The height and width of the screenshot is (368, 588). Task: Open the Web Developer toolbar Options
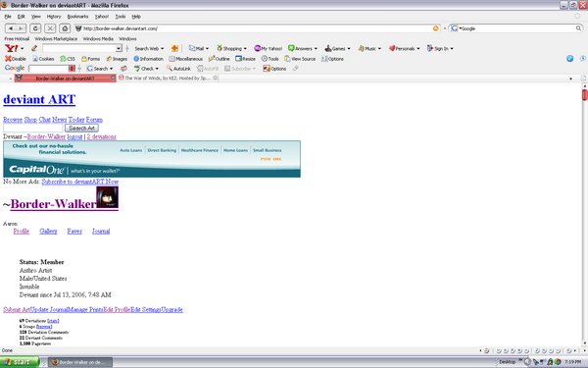point(332,59)
